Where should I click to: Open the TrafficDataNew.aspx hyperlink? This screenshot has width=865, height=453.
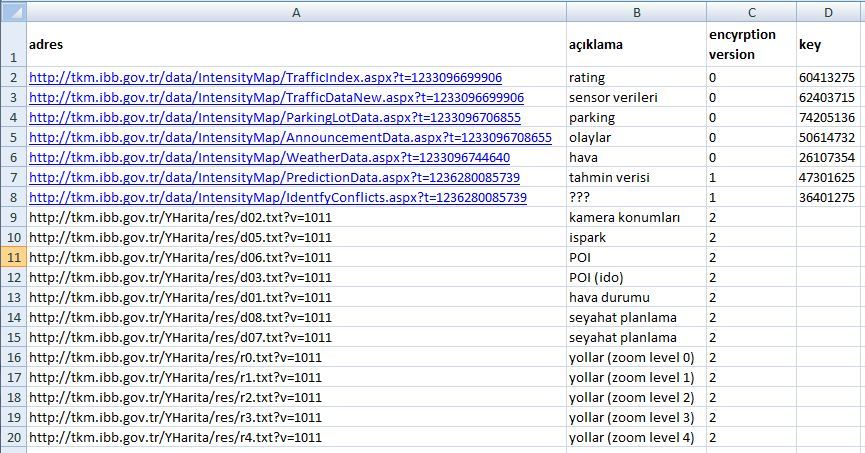[x=276, y=98]
